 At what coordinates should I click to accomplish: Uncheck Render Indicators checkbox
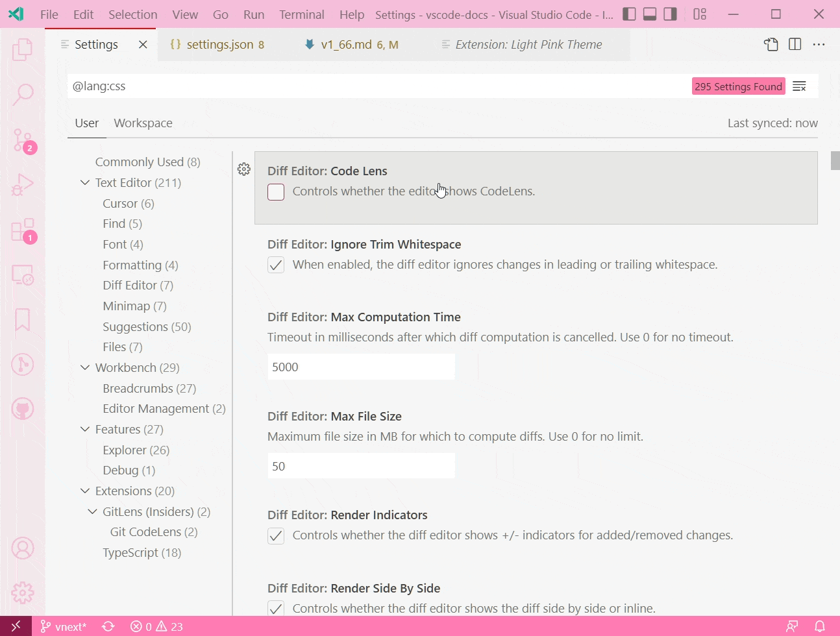(x=276, y=536)
